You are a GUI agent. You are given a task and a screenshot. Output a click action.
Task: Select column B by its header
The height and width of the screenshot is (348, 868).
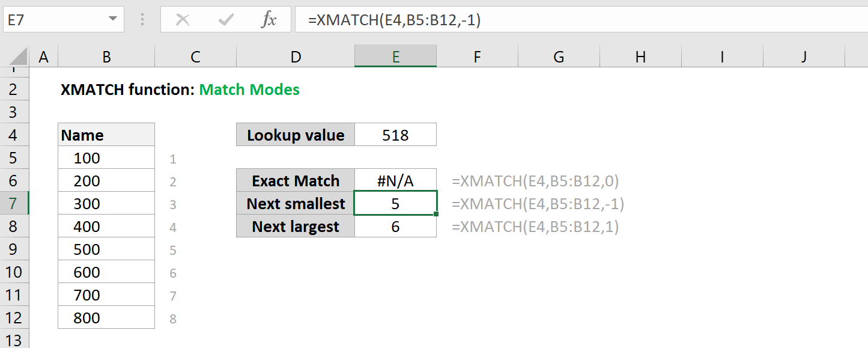(106, 56)
